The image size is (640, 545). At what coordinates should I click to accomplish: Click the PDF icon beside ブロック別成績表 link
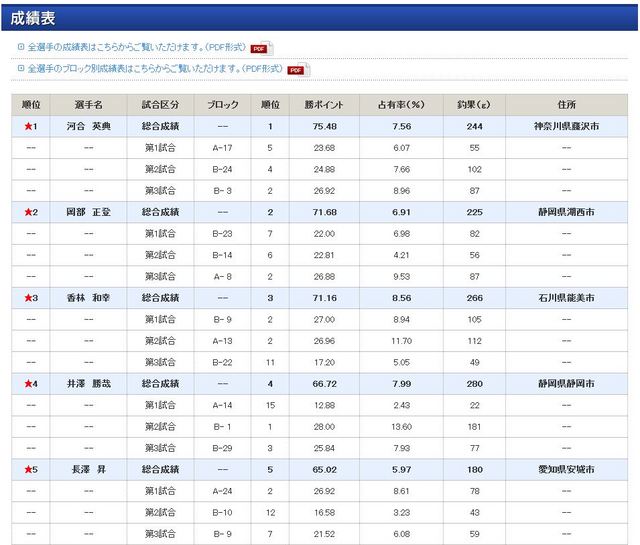[296, 70]
